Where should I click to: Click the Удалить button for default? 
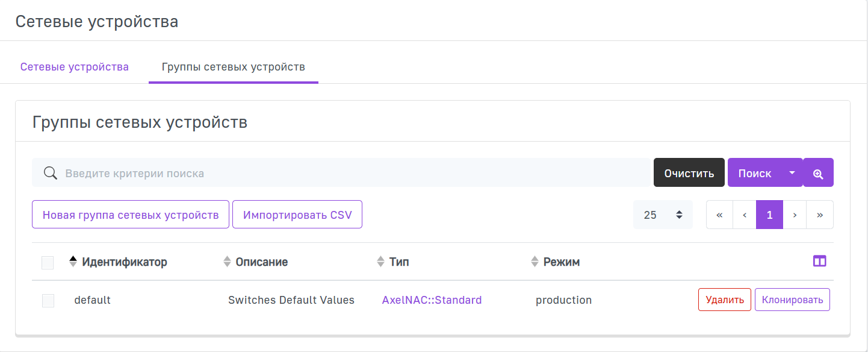tap(724, 300)
